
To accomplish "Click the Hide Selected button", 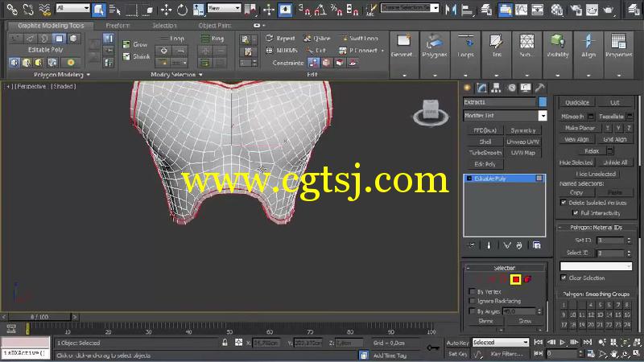I will click(x=576, y=162).
